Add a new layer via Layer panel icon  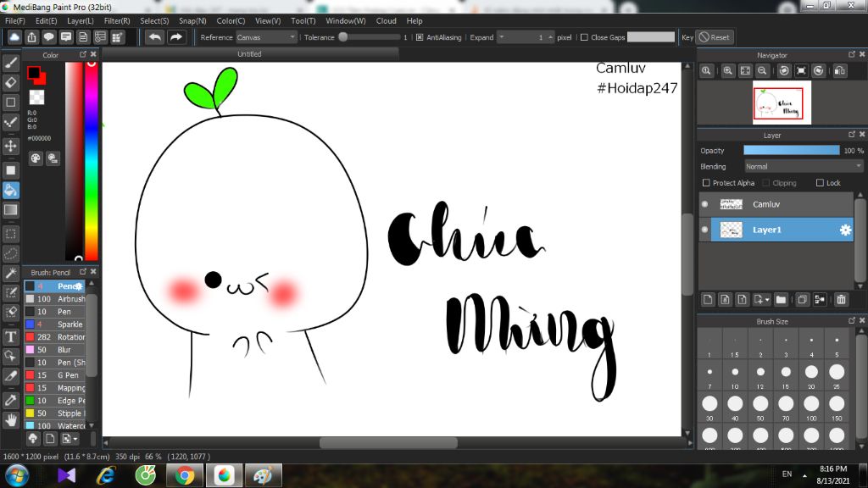pos(708,299)
